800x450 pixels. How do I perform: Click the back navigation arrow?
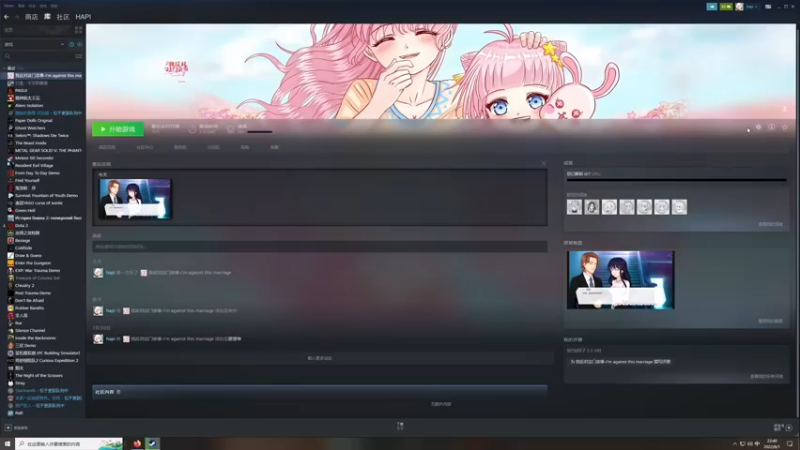click(x=6, y=17)
